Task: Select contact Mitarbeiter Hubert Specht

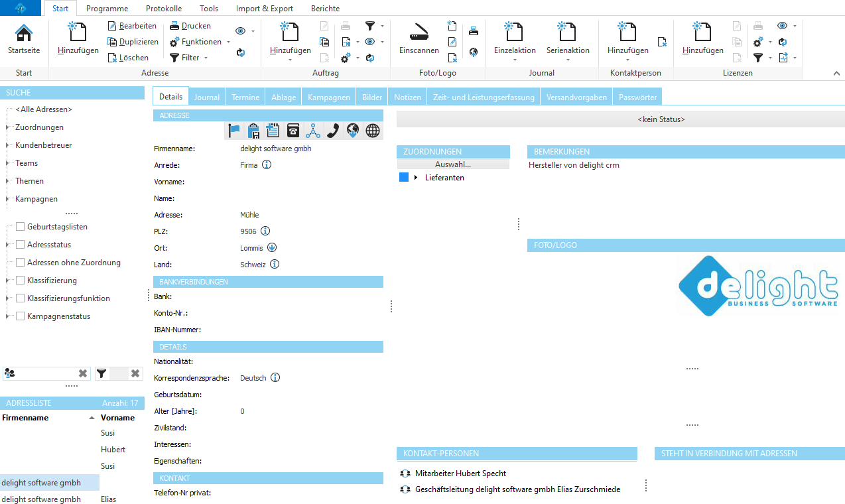Action: click(460, 473)
